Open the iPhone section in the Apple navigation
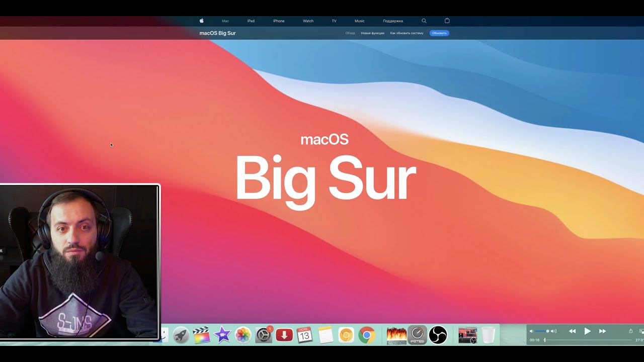The height and width of the screenshot is (362, 644). pyautogui.click(x=279, y=21)
